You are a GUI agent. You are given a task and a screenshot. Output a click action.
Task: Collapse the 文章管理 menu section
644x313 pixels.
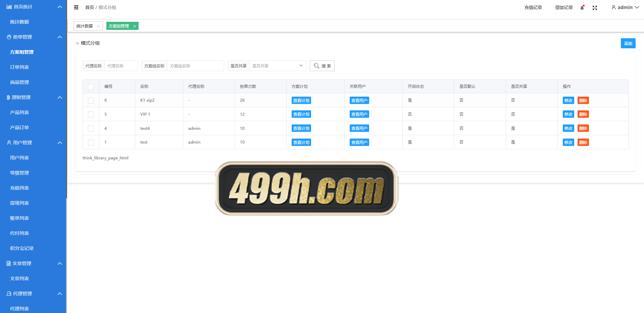click(x=60, y=263)
